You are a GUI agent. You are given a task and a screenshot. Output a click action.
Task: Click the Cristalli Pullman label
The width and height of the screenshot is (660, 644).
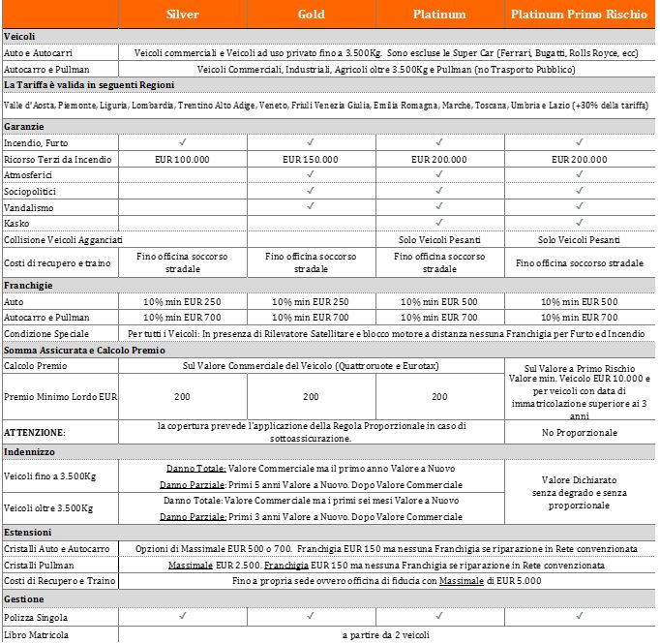click(39, 566)
